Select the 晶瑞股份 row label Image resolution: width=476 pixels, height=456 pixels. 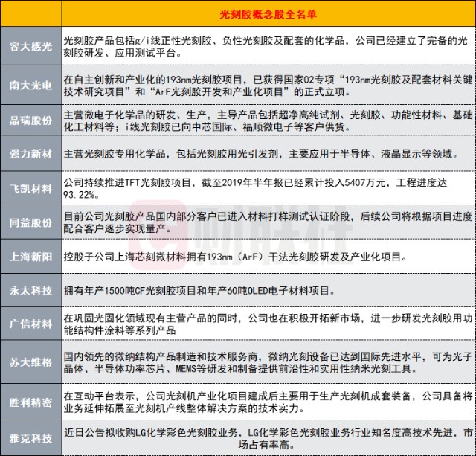pyautogui.click(x=30, y=121)
